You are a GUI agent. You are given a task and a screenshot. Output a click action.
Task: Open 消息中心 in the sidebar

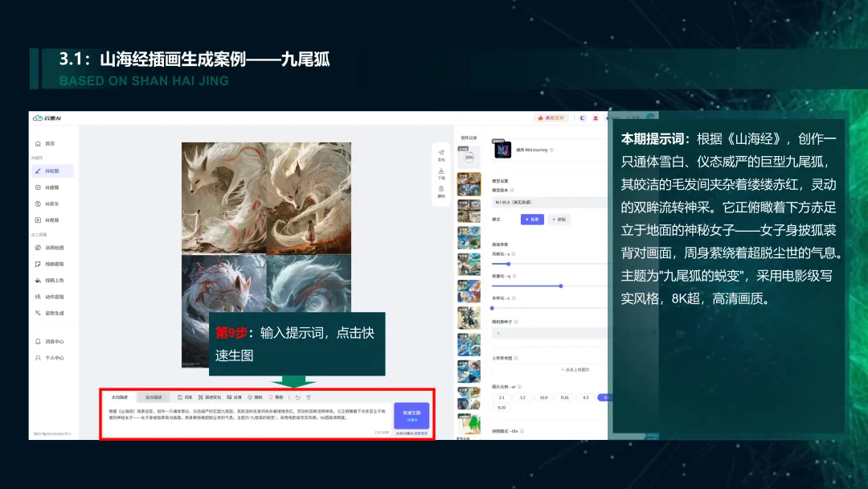point(50,342)
